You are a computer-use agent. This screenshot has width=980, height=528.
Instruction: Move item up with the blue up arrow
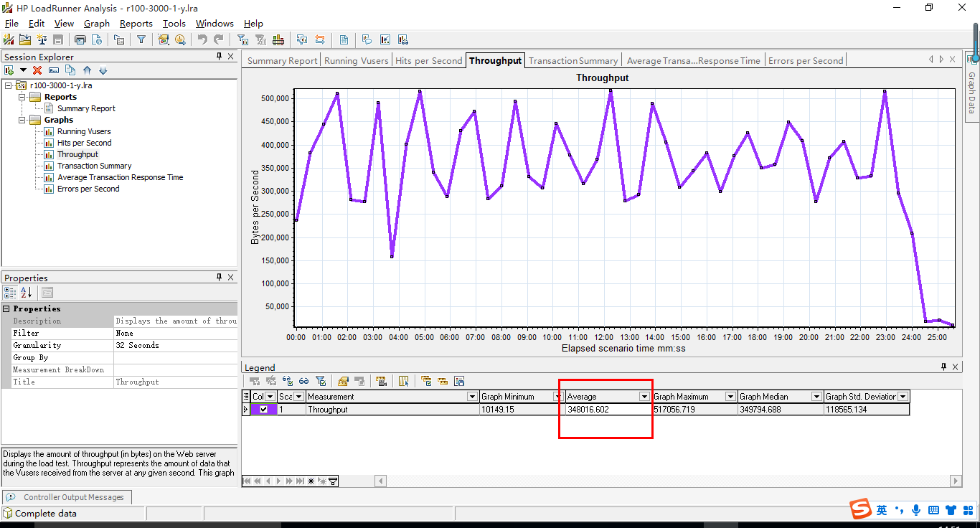tap(87, 70)
